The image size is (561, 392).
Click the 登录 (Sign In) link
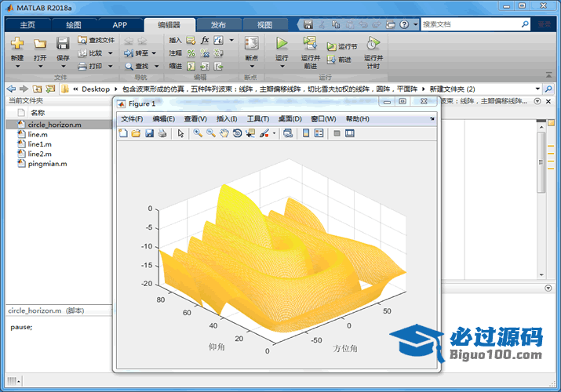(x=544, y=25)
